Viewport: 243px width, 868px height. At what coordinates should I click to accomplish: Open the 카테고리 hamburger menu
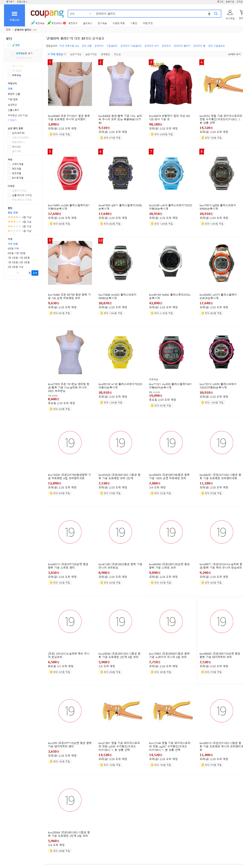click(14, 15)
